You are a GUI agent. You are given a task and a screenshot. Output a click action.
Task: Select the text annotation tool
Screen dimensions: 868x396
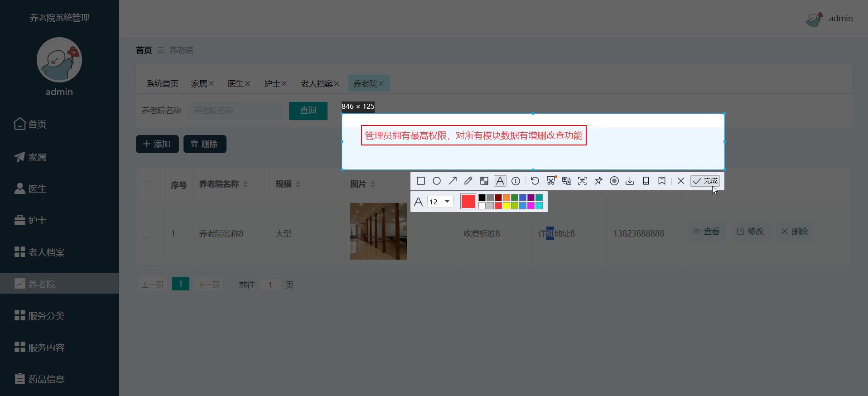500,181
